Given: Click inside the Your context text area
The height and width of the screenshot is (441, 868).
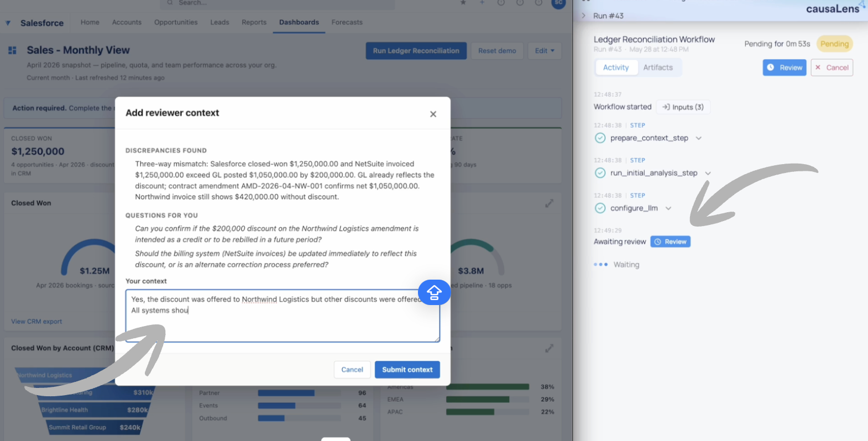Looking at the screenshot, I should (283, 316).
